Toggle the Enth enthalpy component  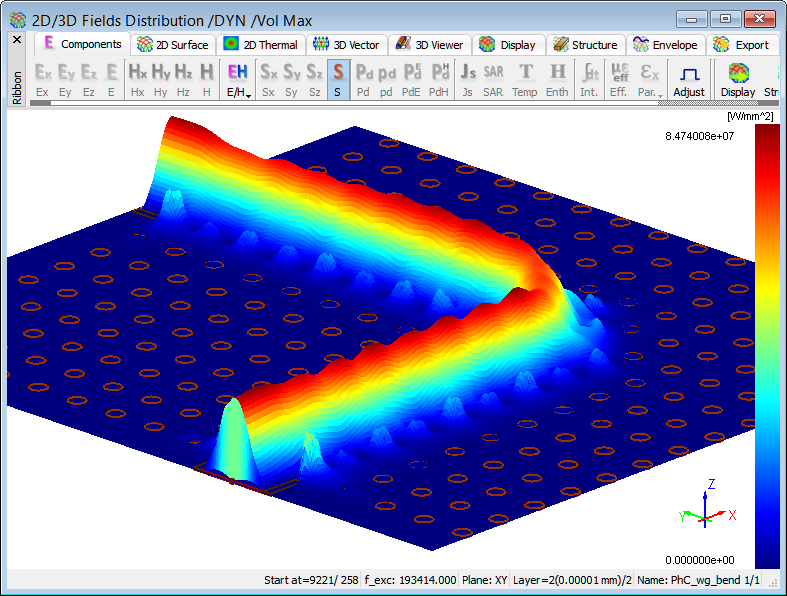point(557,80)
